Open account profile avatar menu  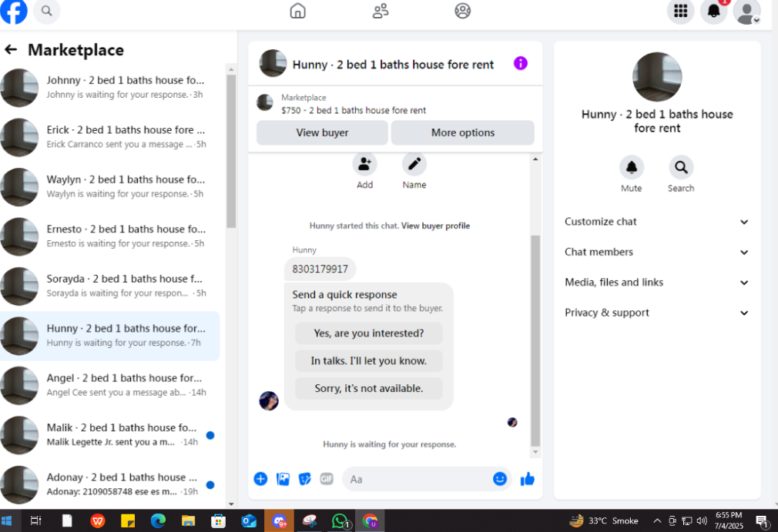(746, 12)
